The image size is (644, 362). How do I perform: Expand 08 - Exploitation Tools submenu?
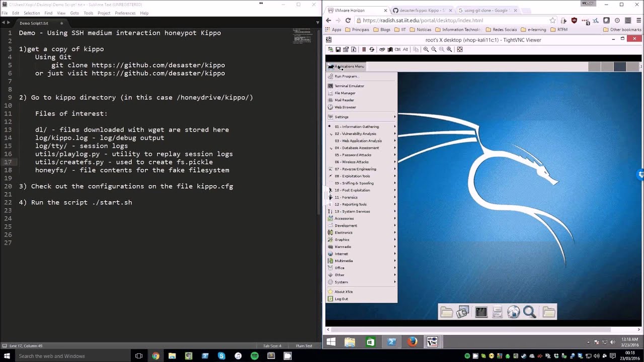(361, 176)
